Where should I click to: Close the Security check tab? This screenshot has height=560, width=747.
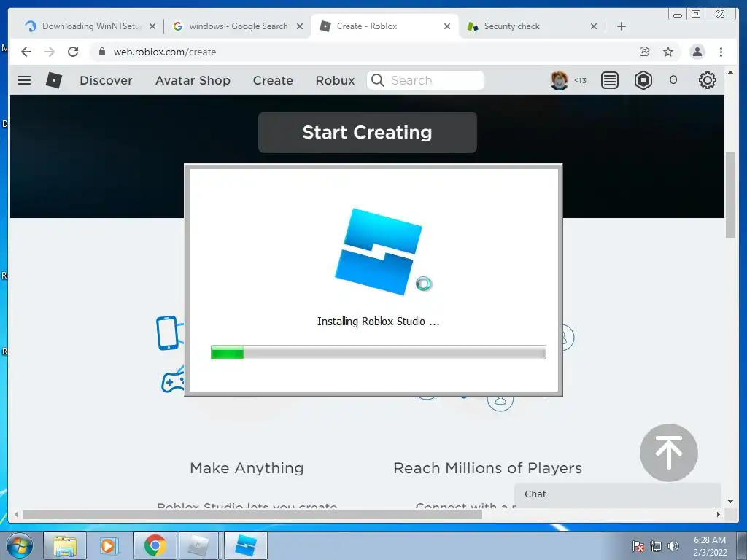click(594, 26)
